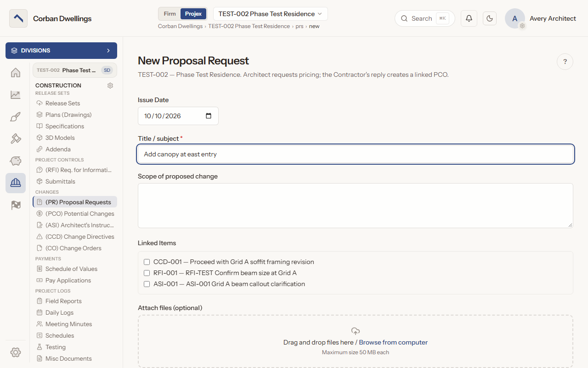588x368 pixels.
Task: Click the Scope of proposed change textarea
Action: point(356,206)
